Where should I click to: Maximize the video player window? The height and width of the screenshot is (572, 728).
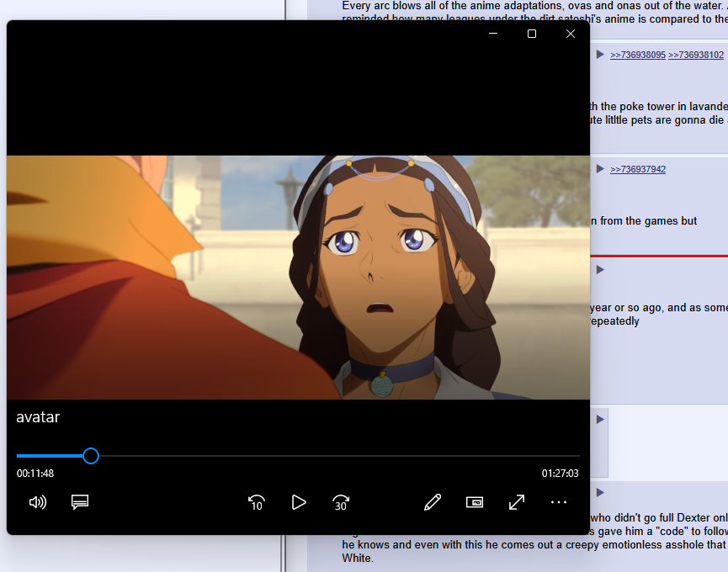coord(532,34)
